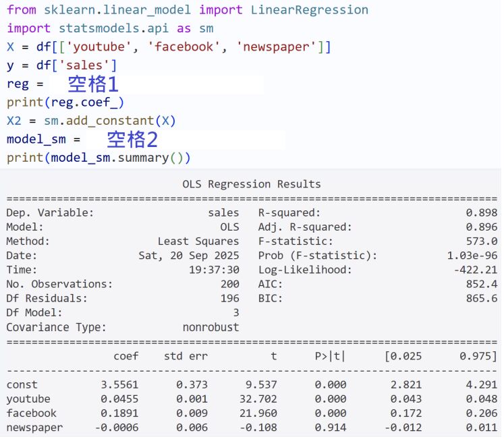
Task: Click the facebook t-value 21.960
Action: point(258,413)
